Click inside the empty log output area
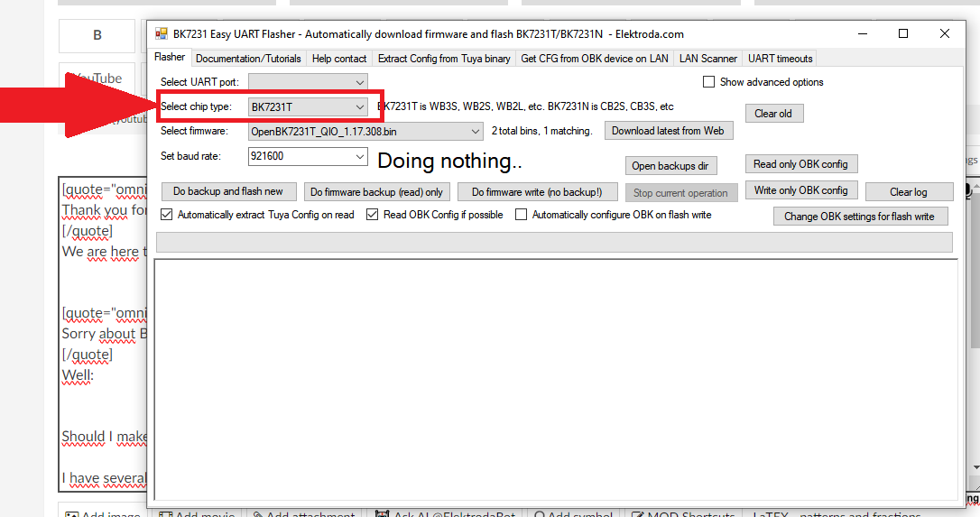The width and height of the screenshot is (980, 517). click(556, 380)
